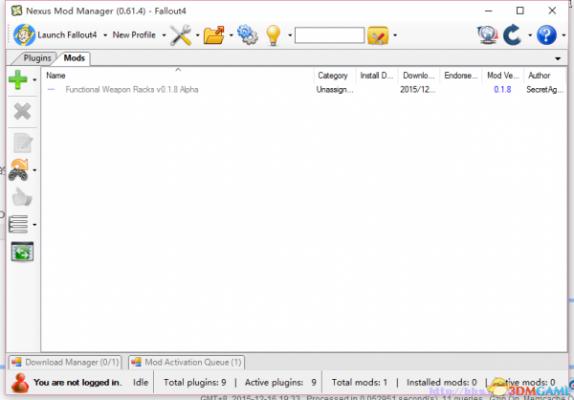
Task: Expand the Launch Fallout4 dropdown arrow
Action: 105,35
